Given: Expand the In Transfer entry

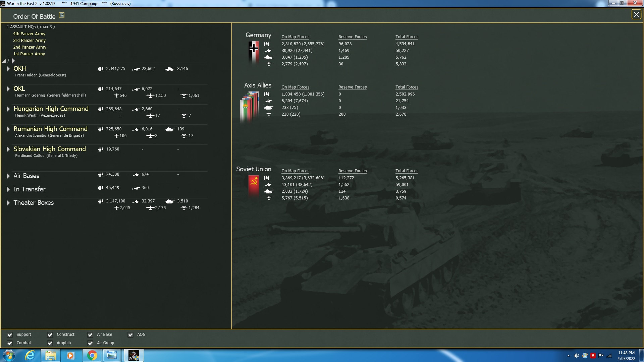Looking at the screenshot, I should pos(8,189).
